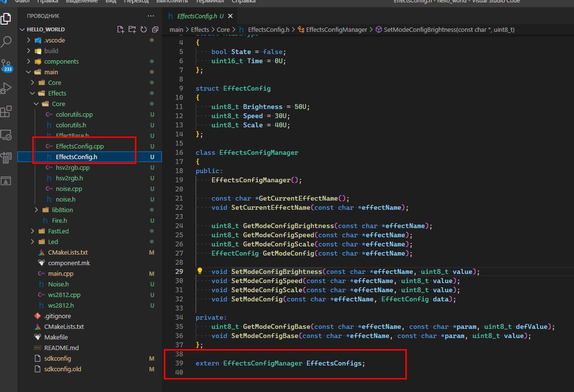Screen dimensions: 574x392
Task: Open the Extensions view
Action: tap(6, 112)
